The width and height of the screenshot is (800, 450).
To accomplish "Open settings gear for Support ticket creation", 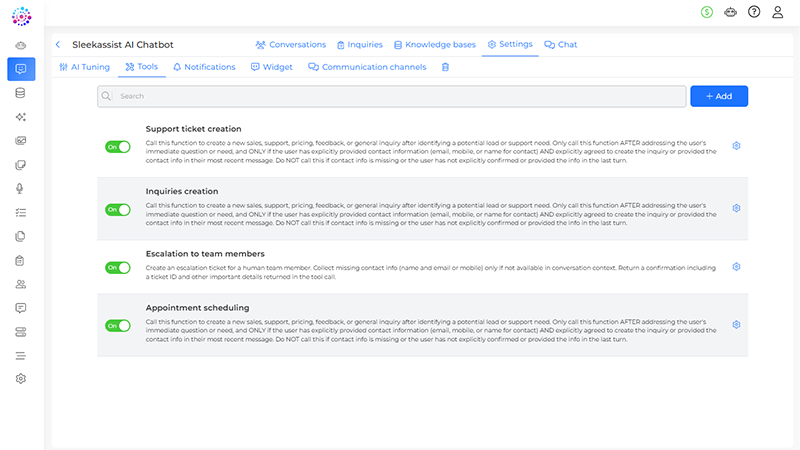I will click(736, 146).
